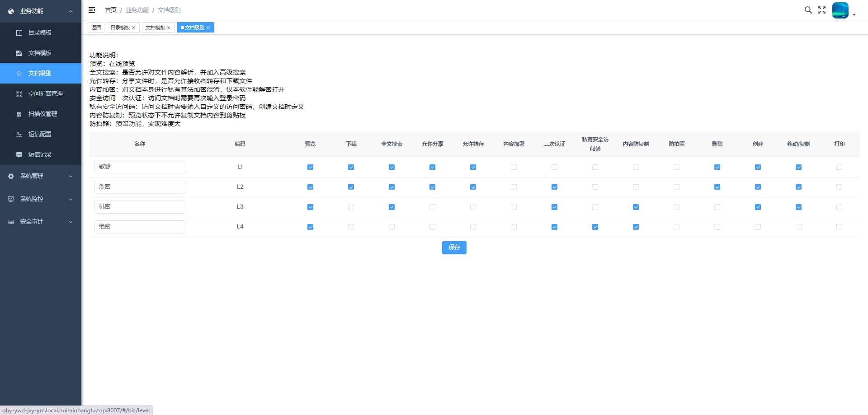The image size is (868, 415).
Task: Toggle fullscreen mode icon
Action: [822, 10]
